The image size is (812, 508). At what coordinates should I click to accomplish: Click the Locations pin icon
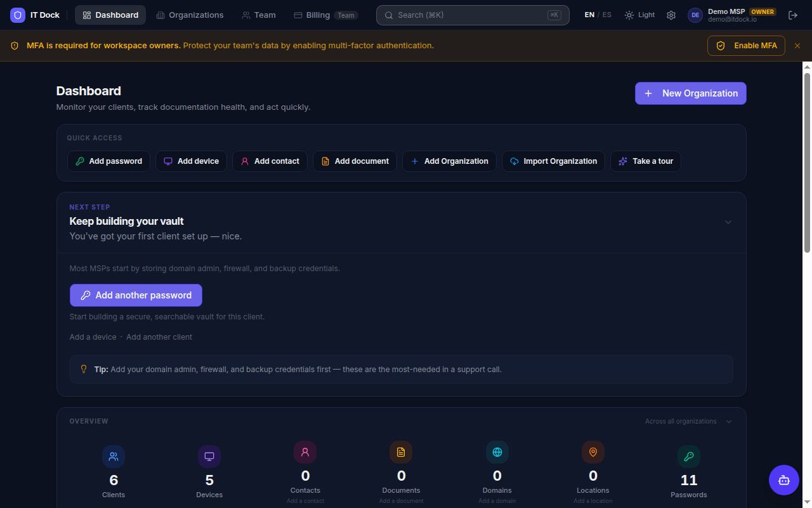point(593,452)
